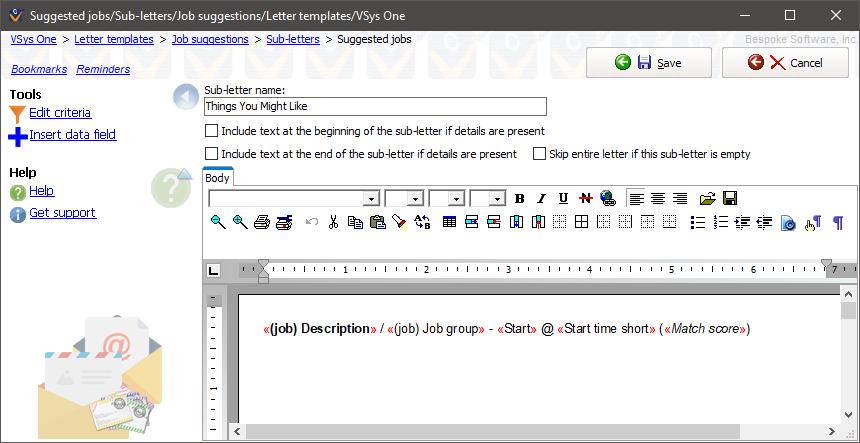Viewport: 860px width, 443px height.
Task: Toggle bold formatting in the editor toolbar
Action: pos(519,198)
